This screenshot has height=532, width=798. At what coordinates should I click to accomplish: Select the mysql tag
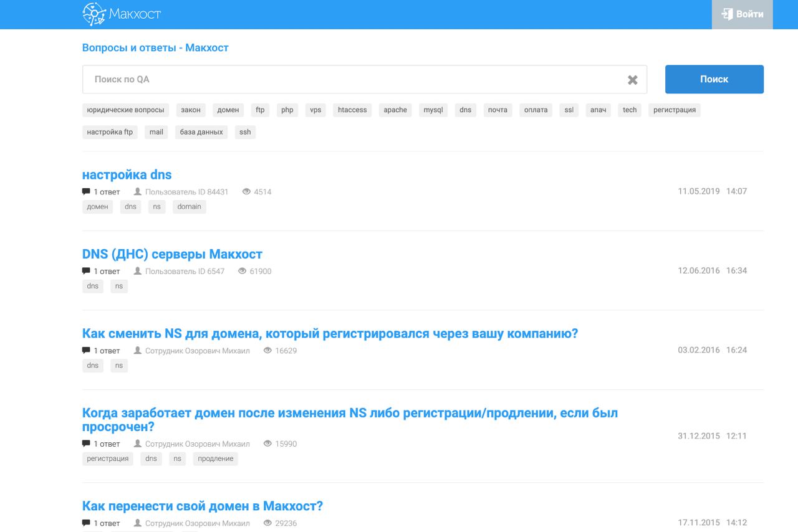(x=433, y=110)
